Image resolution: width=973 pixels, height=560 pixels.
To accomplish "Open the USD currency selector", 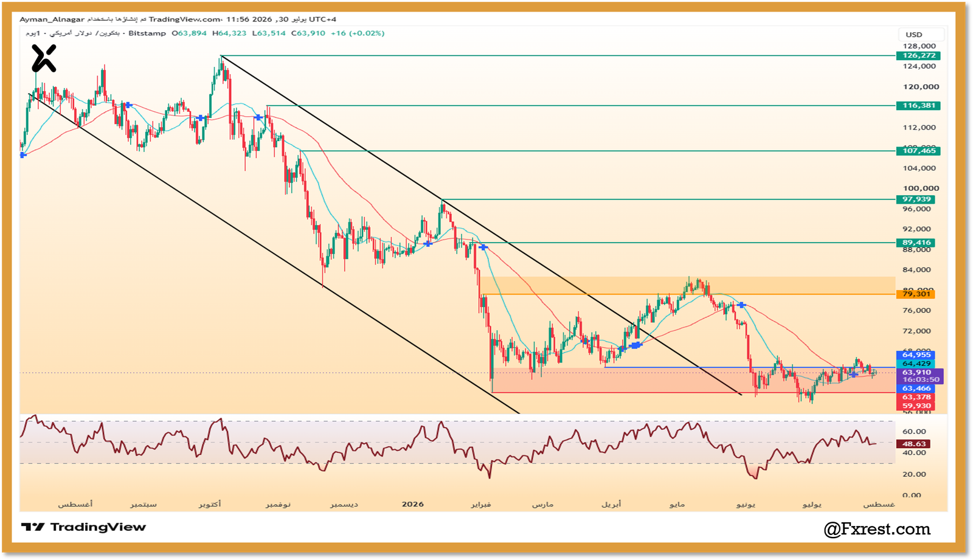I will [921, 35].
